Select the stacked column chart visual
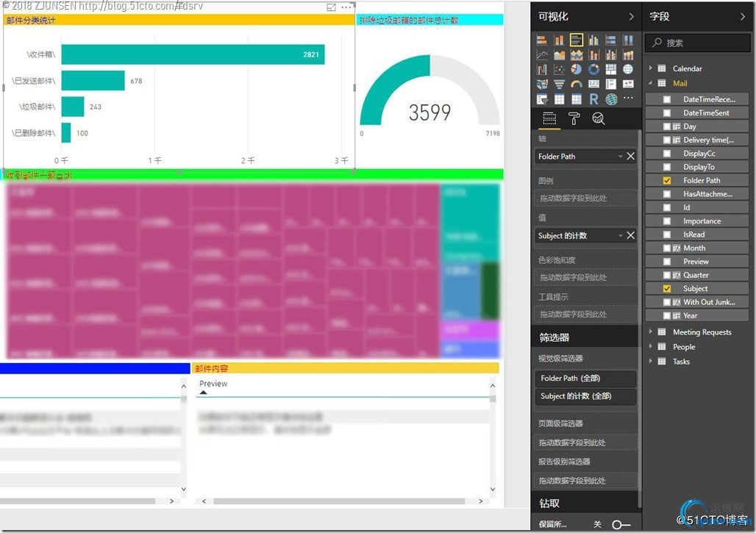Screen dimensions: 756x533 point(560,40)
